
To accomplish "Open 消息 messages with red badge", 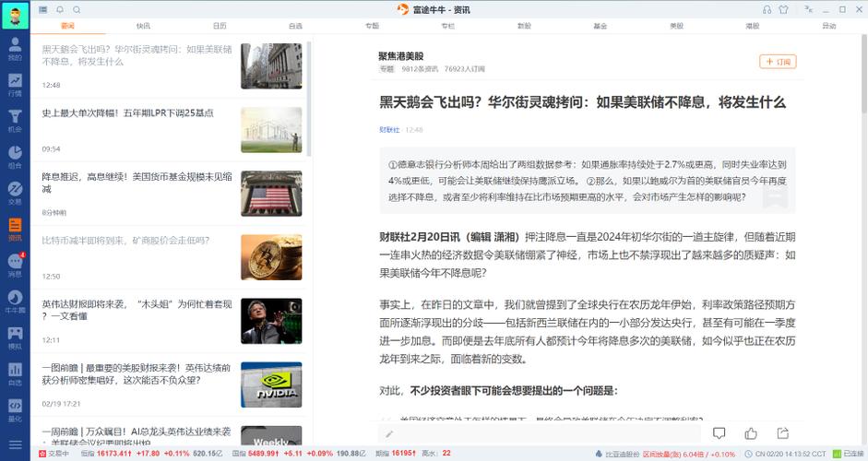I will click(15, 264).
